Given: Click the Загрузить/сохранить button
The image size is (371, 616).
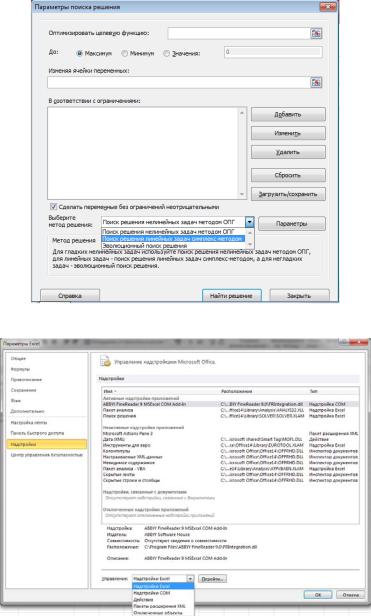Looking at the screenshot, I should click(288, 194).
